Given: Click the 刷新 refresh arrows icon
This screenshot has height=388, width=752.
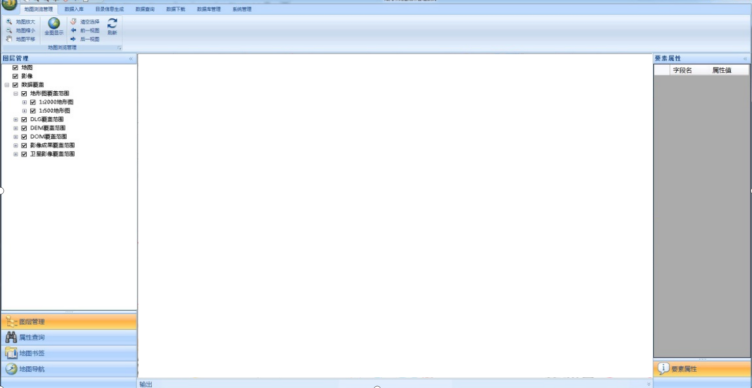Looking at the screenshot, I should tap(112, 23).
